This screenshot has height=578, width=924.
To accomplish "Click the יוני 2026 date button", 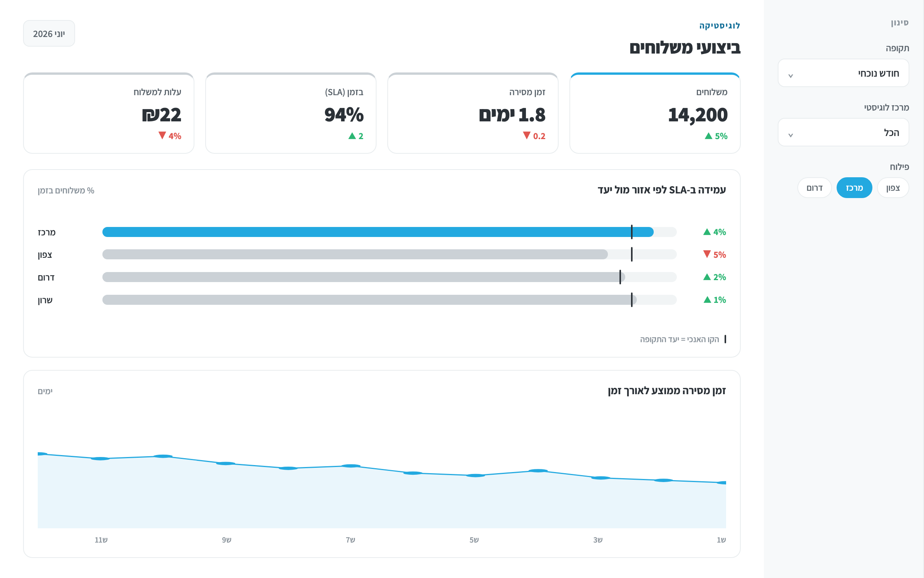I will 49,34.
